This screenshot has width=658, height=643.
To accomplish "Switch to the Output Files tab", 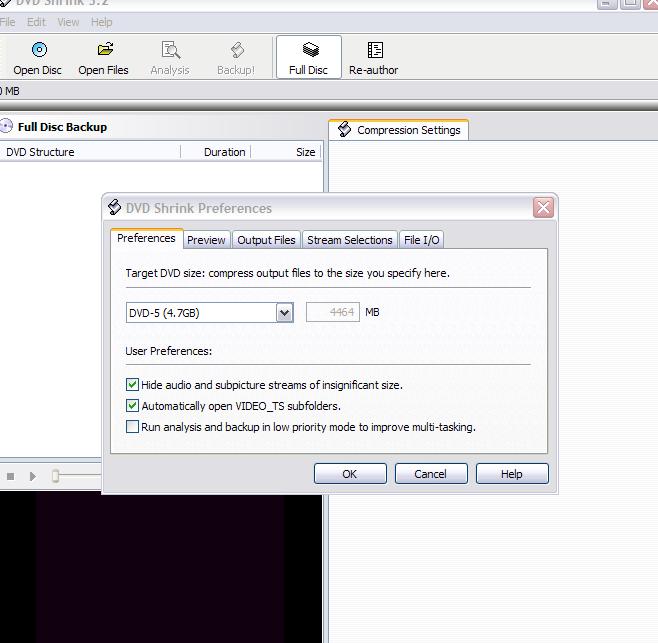I will 266,240.
